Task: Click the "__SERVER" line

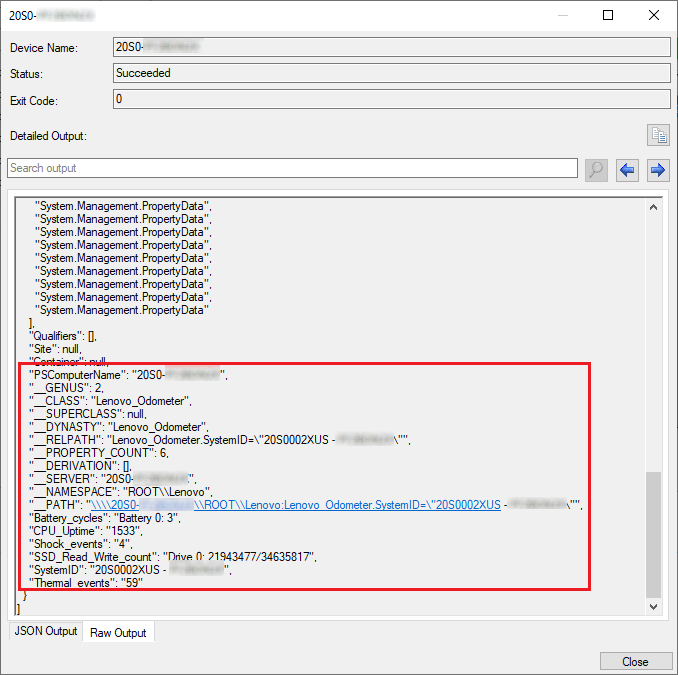Action: [112, 479]
